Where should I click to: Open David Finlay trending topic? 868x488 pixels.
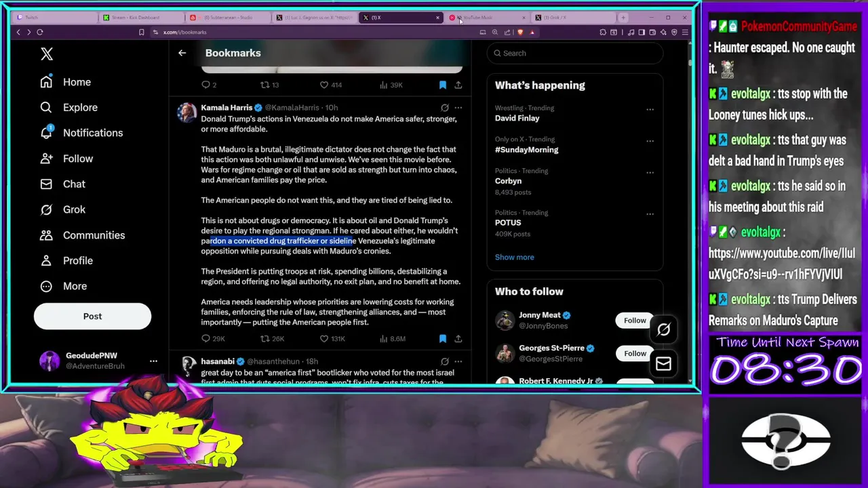pos(517,118)
